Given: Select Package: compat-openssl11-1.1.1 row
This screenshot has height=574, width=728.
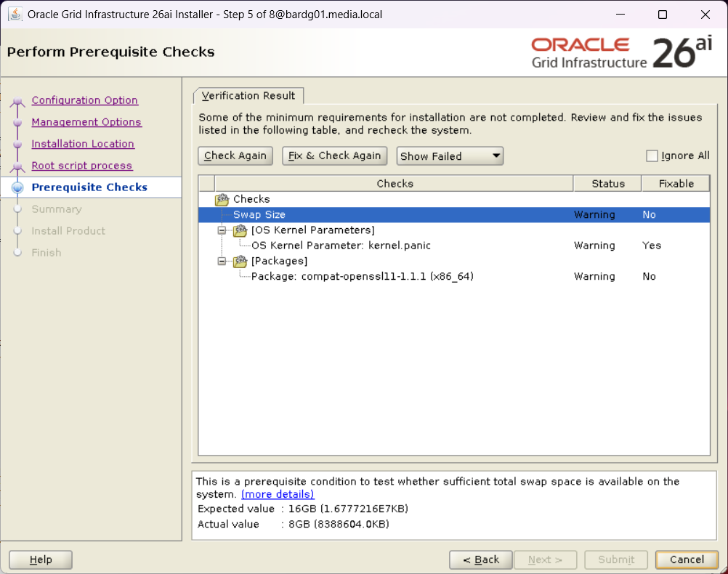Looking at the screenshot, I should (454, 276).
